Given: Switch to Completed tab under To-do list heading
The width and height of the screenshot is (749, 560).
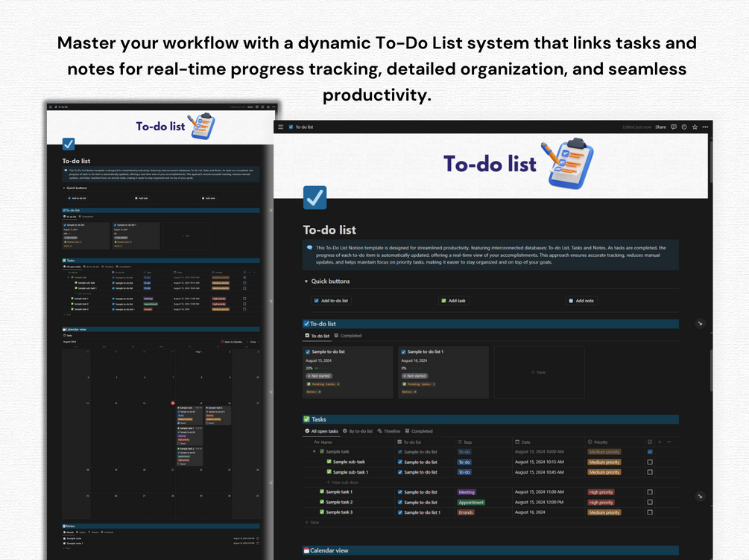Looking at the screenshot, I should pos(348,336).
